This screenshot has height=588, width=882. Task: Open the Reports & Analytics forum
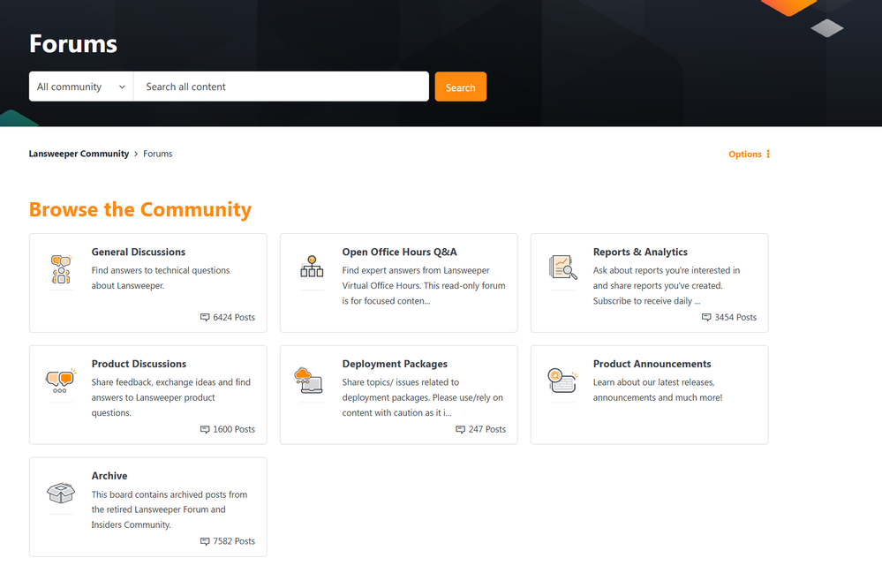(640, 253)
